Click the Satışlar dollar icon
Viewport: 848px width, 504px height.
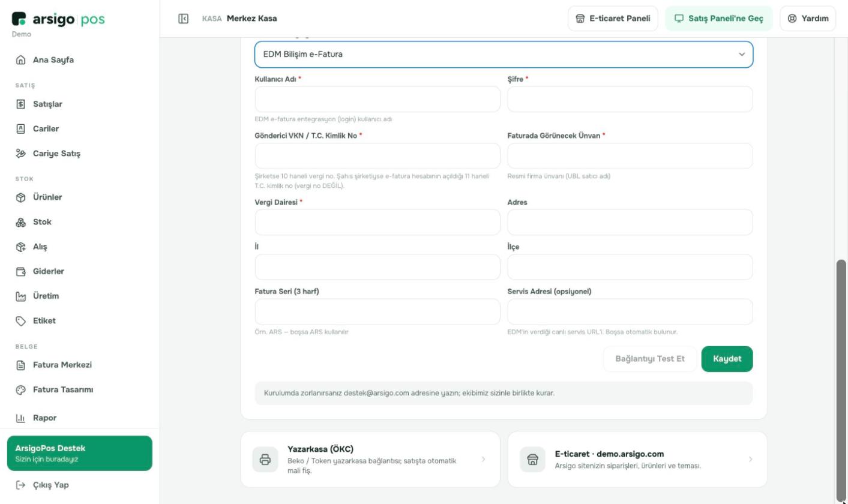20,104
